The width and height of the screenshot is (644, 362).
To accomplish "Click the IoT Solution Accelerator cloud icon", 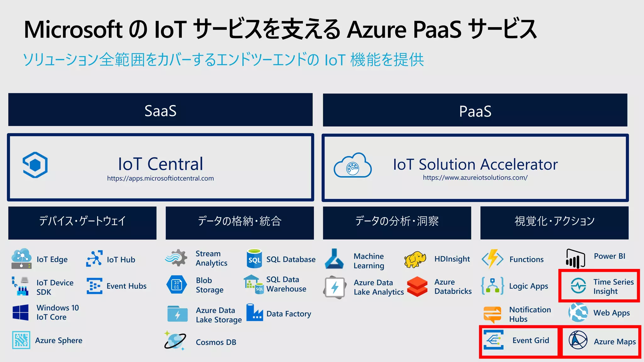I will 353,165.
